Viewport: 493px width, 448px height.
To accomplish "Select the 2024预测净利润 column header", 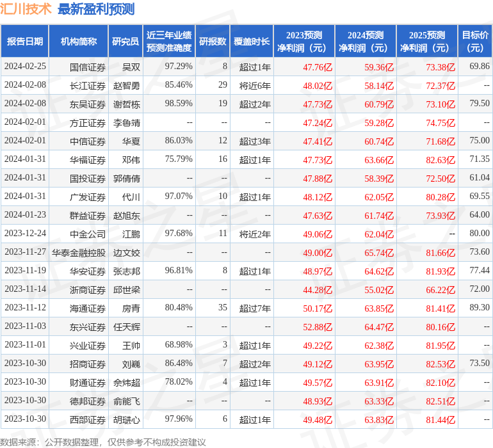I will tap(366, 41).
